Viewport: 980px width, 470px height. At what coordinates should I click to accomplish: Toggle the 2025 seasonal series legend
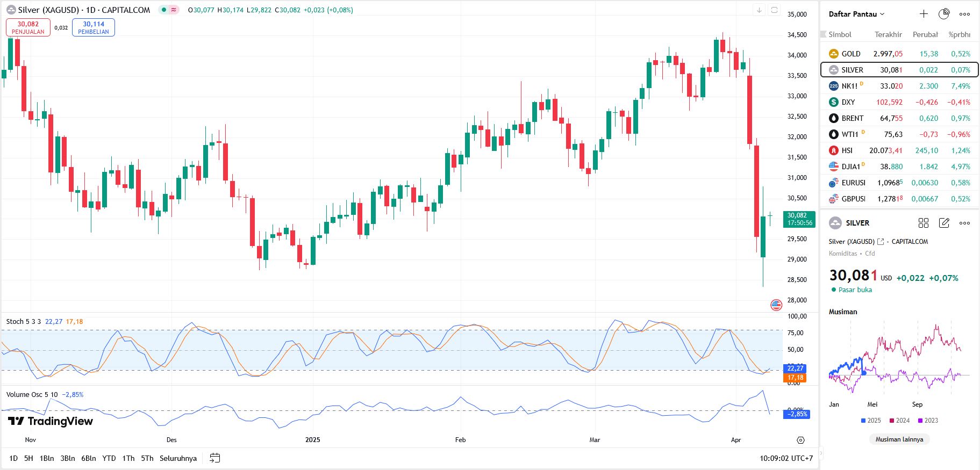[x=870, y=421]
